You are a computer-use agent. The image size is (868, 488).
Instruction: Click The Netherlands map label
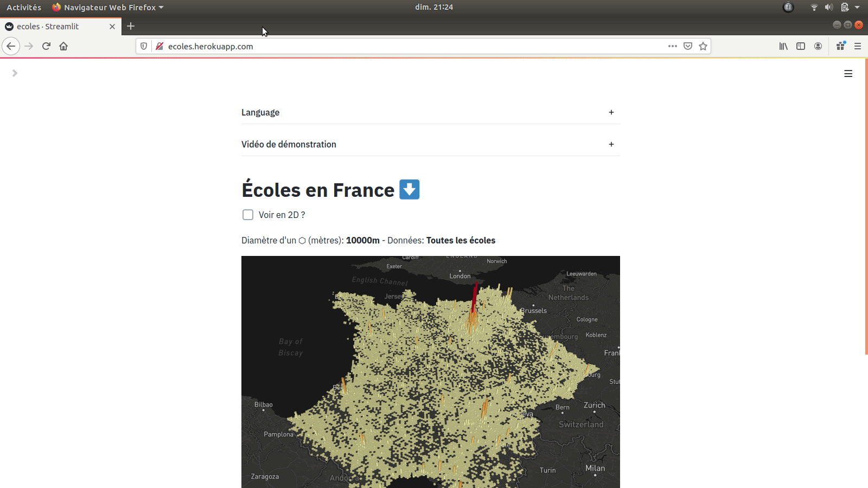click(x=568, y=293)
